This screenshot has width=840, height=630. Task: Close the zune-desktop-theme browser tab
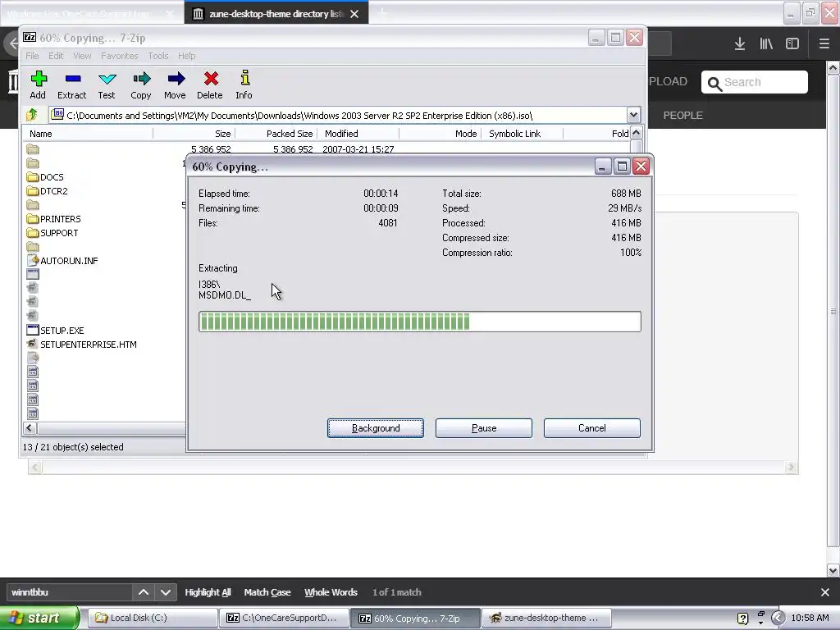[354, 14]
